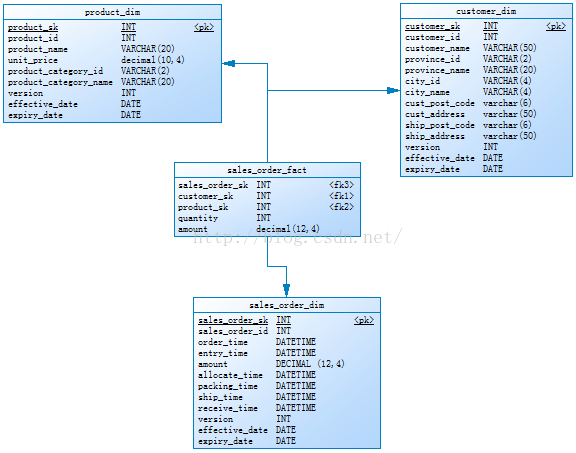Select the sales_order_dim table title
This screenshot has width=576, height=453.
[x=287, y=305]
